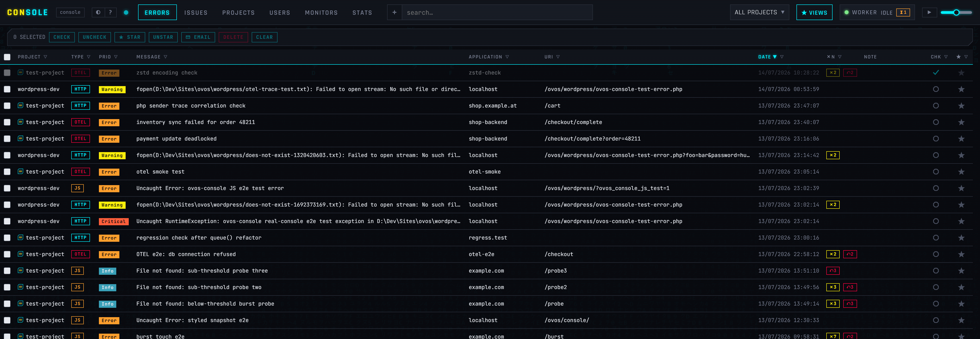Click the sparkle icon beside the search box
Viewport: 980px width, 339px height.
point(394,12)
